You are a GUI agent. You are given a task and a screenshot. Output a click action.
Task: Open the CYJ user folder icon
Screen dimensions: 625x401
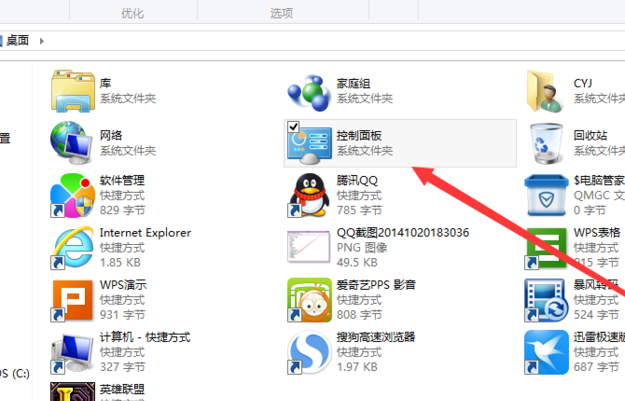[x=546, y=91]
